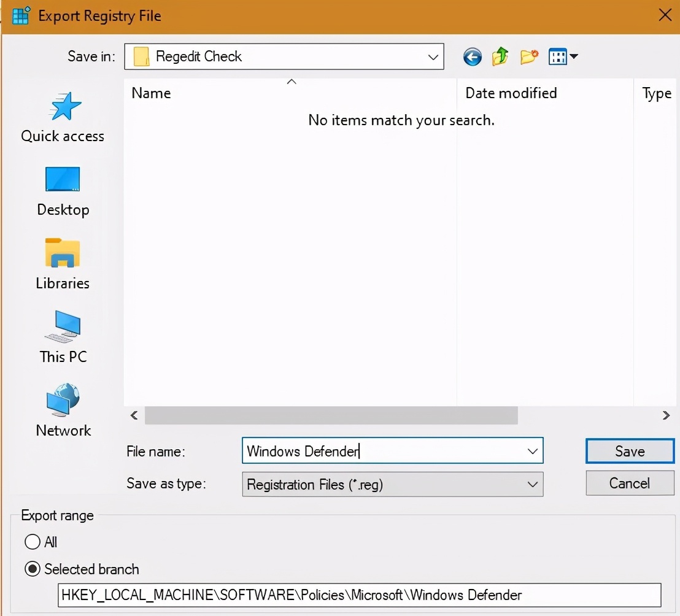Open the View Menu icon
This screenshot has width=680, height=616.
[x=563, y=57]
